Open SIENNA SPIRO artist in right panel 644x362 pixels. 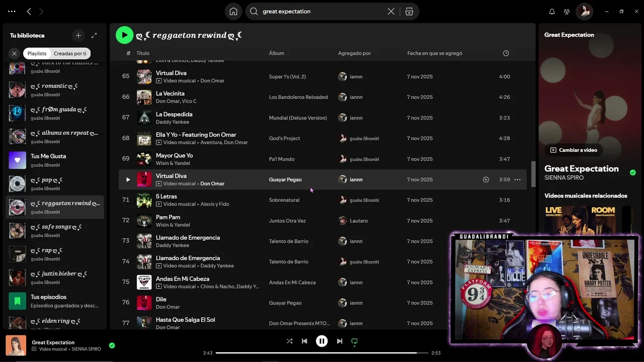click(564, 178)
